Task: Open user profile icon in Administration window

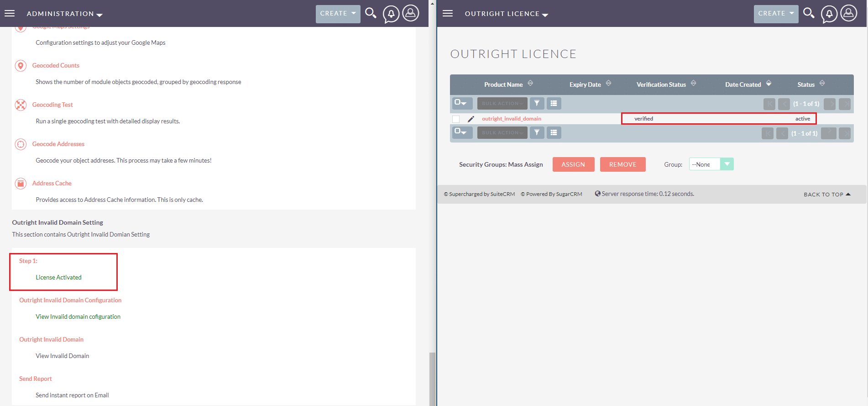Action: point(411,13)
